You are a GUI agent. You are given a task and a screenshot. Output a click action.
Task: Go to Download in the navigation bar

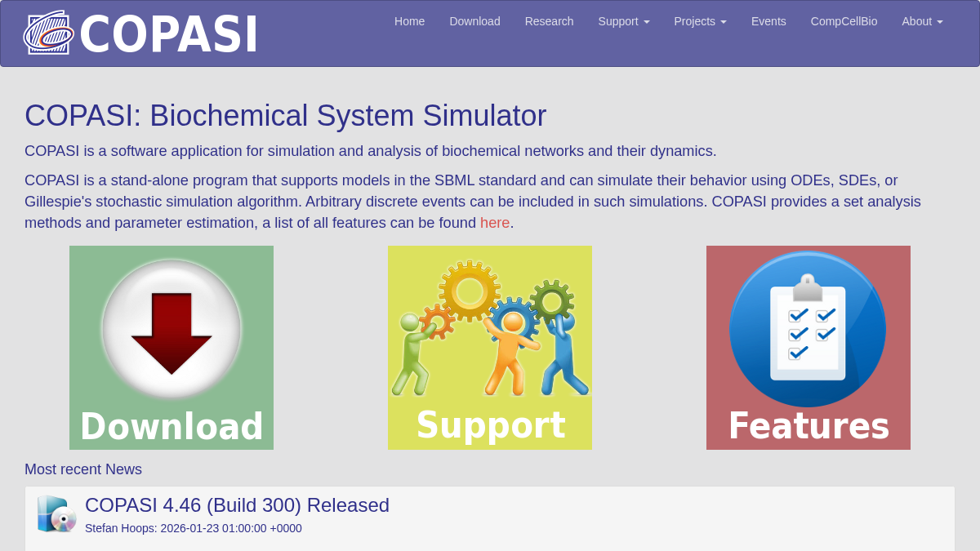pyautogui.click(x=474, y=21)
